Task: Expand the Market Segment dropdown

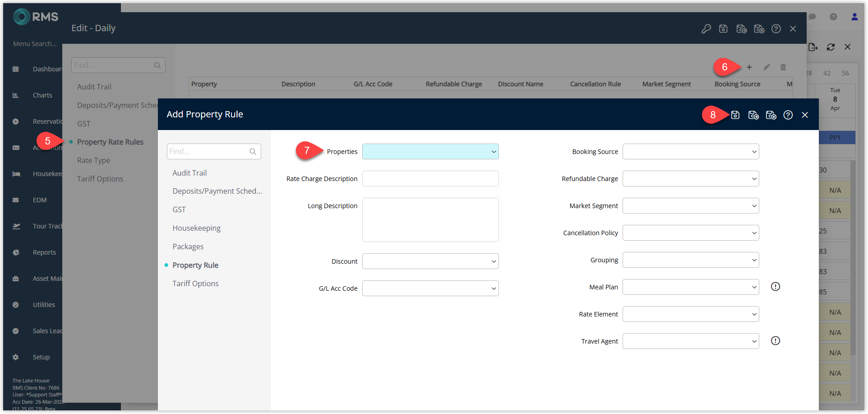Action: [691, 206]
